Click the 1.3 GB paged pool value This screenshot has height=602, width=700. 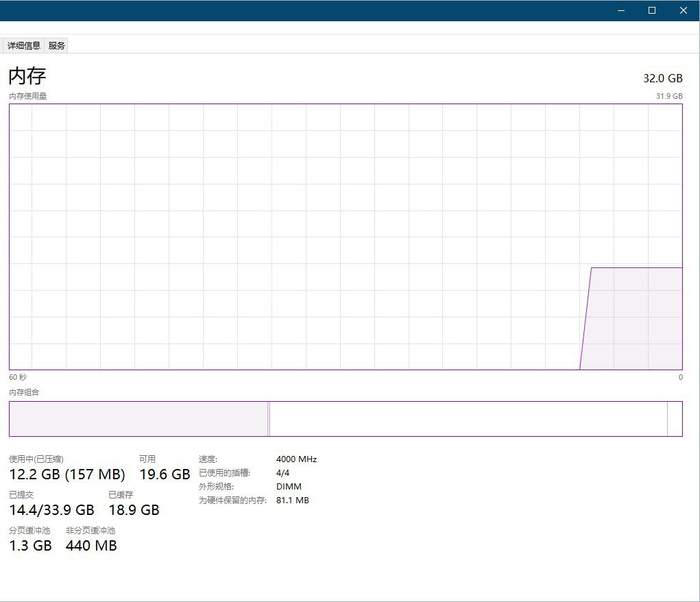click(x=30, y=546)
